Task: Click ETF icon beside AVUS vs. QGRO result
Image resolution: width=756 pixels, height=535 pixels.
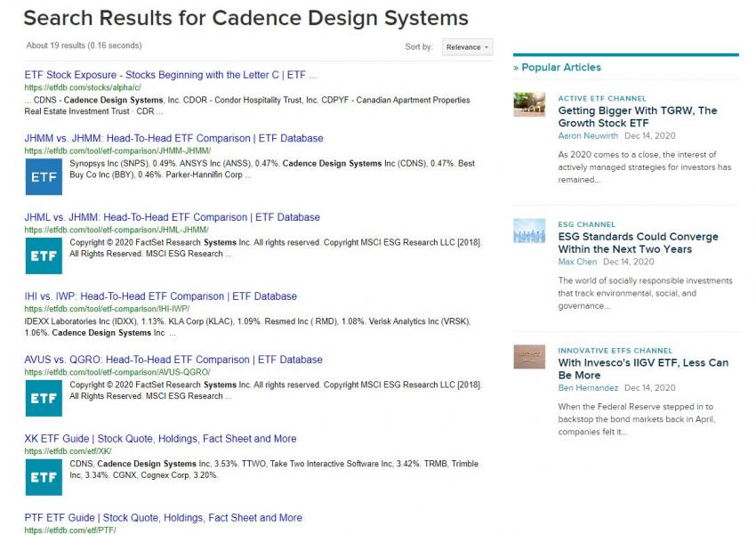Action: point(44,398)
